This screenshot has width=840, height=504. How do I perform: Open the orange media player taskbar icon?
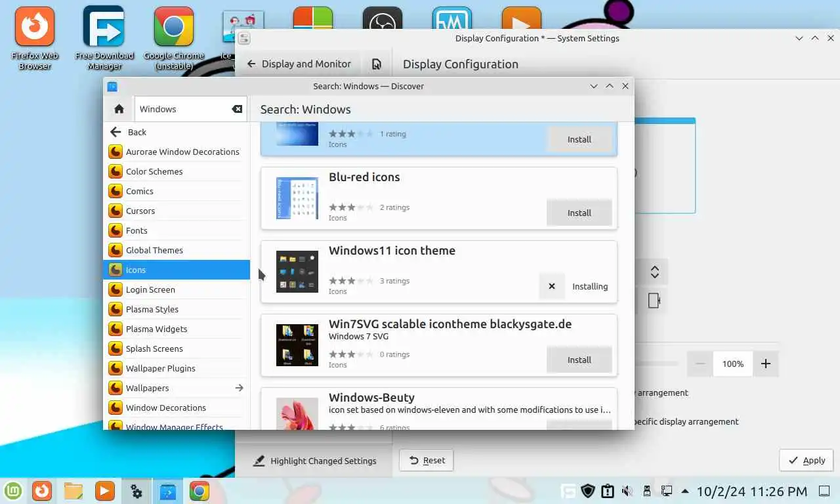104,491
